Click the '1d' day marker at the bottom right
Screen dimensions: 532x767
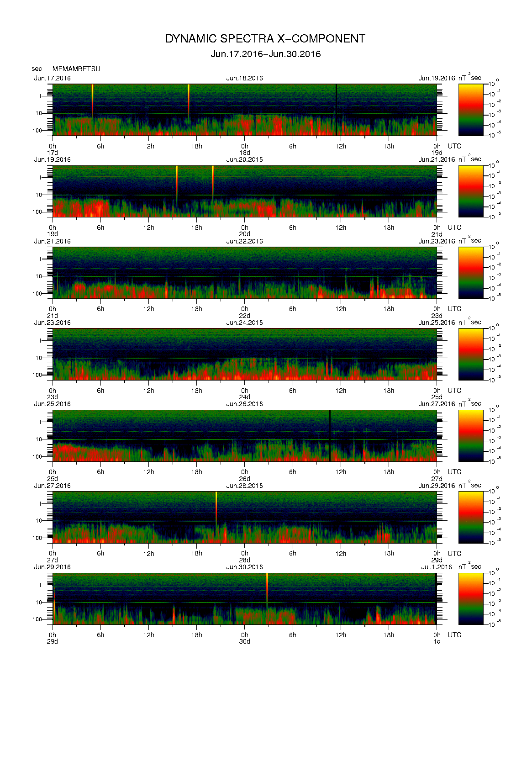(x=437, y=641)
